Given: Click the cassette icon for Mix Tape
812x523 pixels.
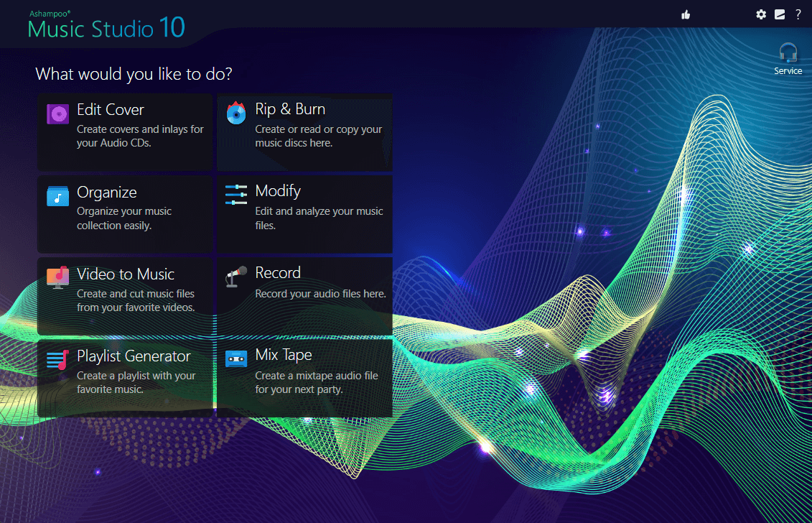Looking at the screenshot, I should click(236, 358).
